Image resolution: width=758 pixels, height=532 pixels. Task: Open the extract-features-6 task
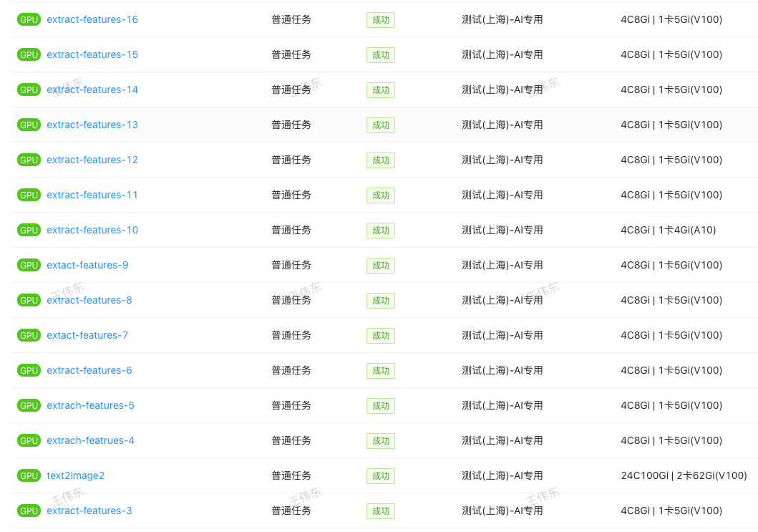tap(89, 371)
